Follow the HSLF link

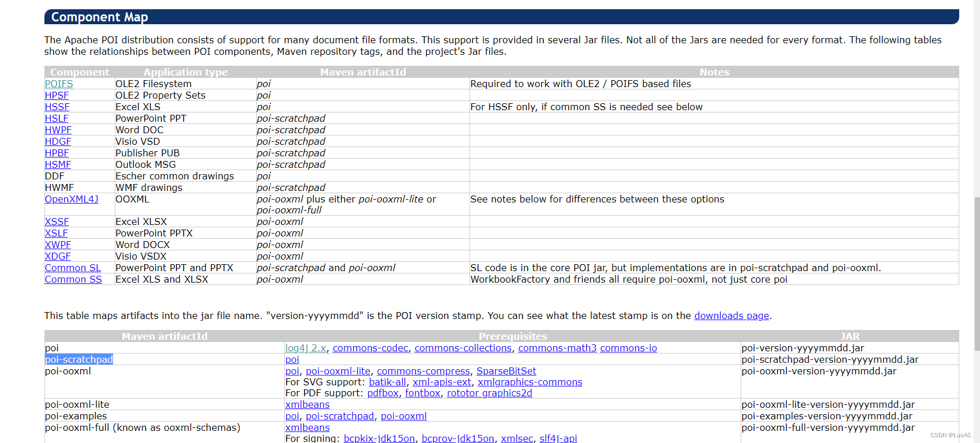(57, 118)
